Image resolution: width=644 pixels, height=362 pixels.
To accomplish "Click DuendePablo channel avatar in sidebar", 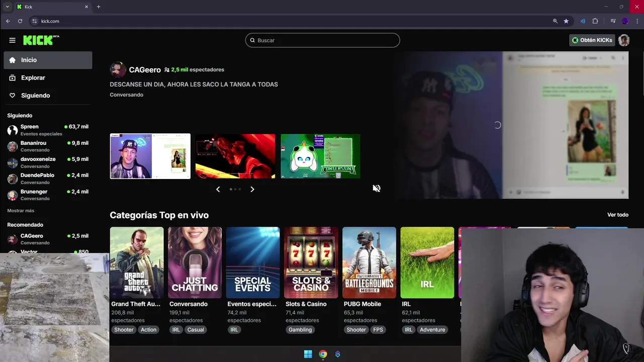I will pyautogui.click(x=13, y=178).
